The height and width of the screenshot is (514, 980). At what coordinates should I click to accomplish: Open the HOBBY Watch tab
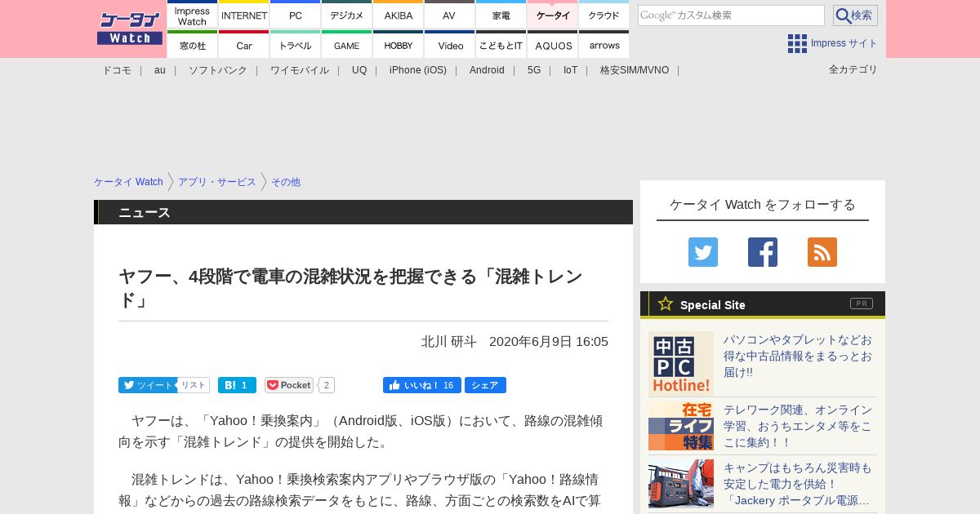click(x=399, y=45)
